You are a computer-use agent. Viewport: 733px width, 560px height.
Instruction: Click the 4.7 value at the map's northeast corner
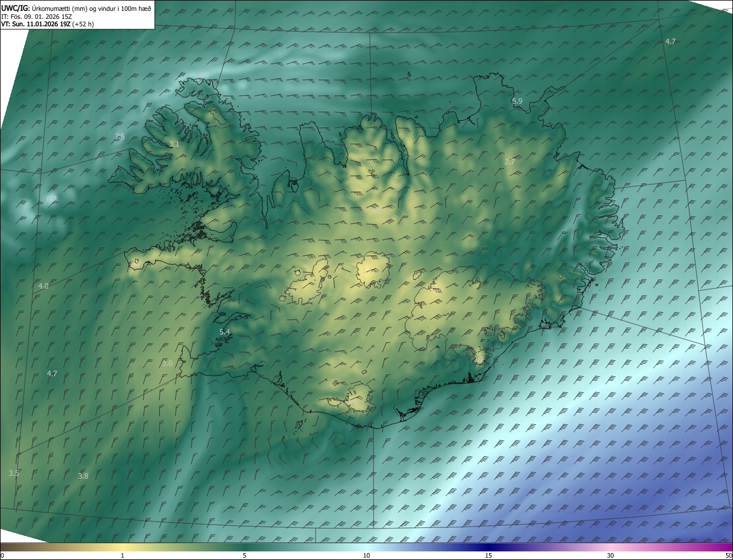coord(671,42)
